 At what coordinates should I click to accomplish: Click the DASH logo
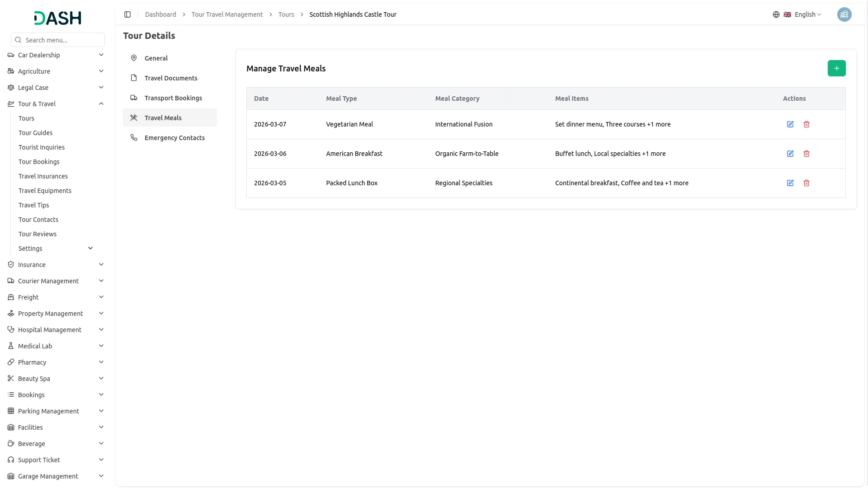57,18
